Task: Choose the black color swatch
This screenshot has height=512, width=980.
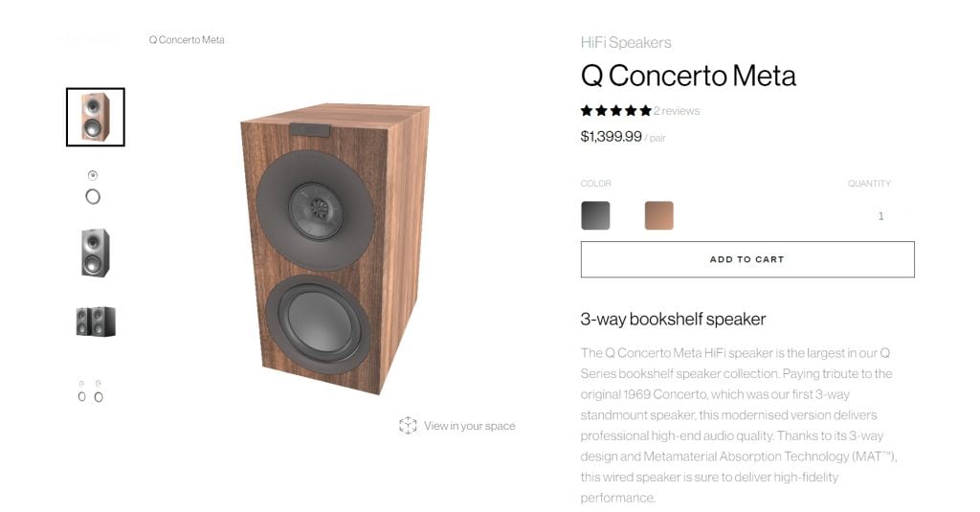Action: tap(595, 215)
